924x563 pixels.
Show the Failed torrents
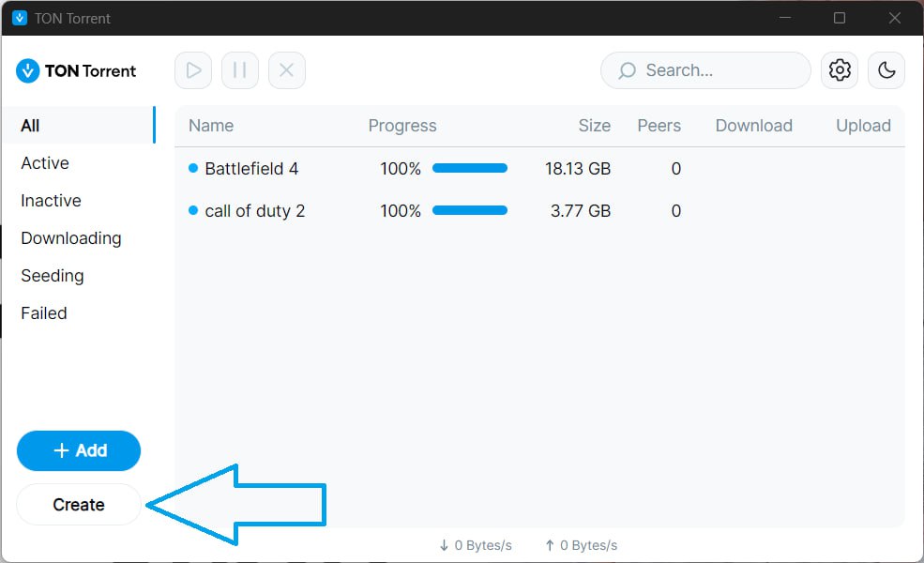point(44,313)
